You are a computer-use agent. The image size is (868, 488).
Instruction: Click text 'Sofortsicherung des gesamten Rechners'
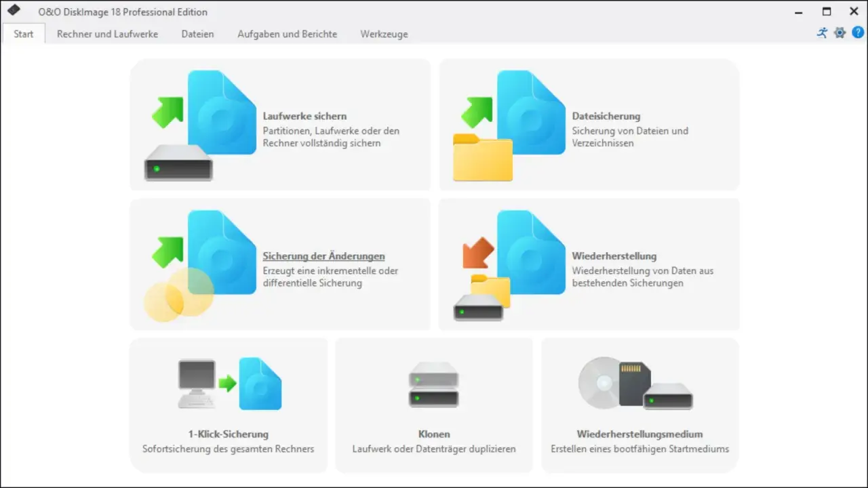pos(229,449)
